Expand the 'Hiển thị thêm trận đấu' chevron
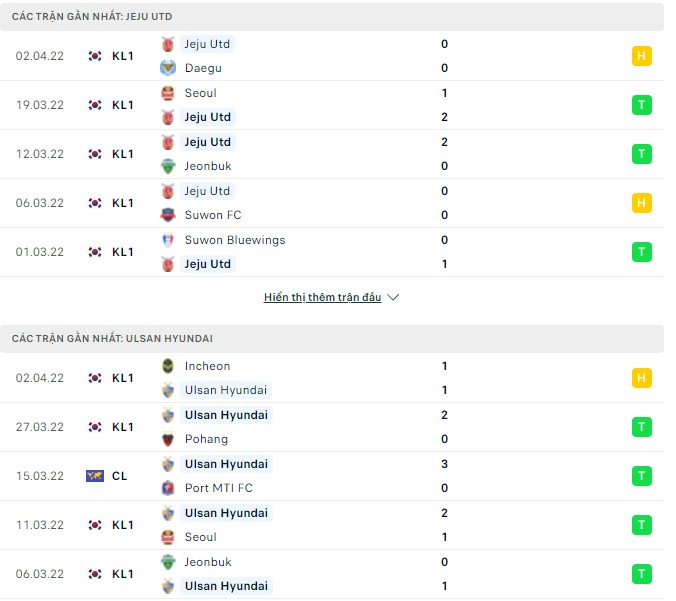This screenshot has width=676, height=601. click(x=393, y=298)
